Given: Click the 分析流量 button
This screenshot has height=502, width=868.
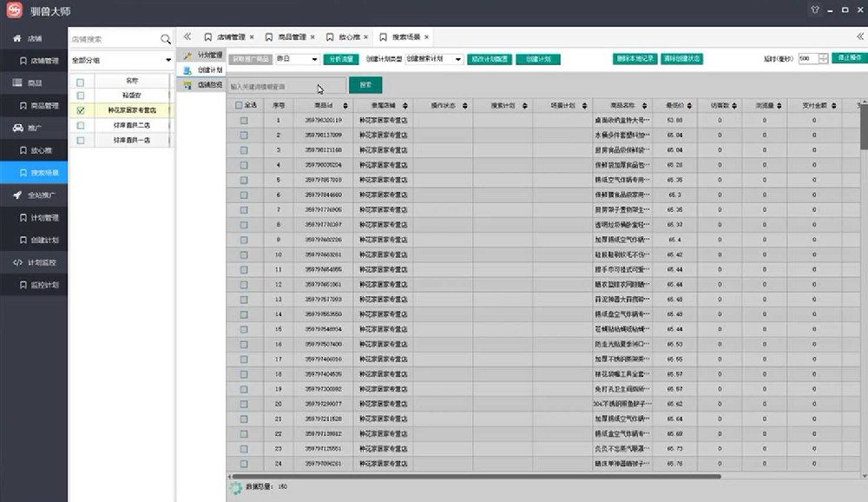Looking at the screenshot, I should point(341,59).
